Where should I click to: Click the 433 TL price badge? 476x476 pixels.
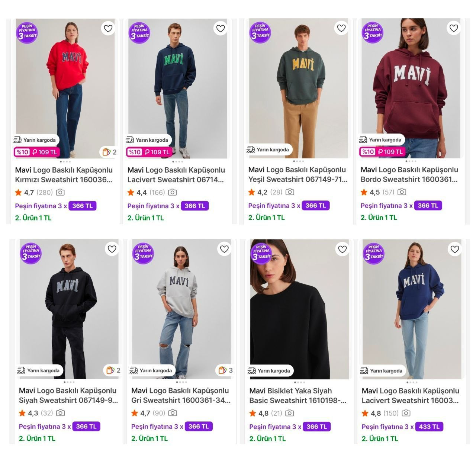point(429,427)
